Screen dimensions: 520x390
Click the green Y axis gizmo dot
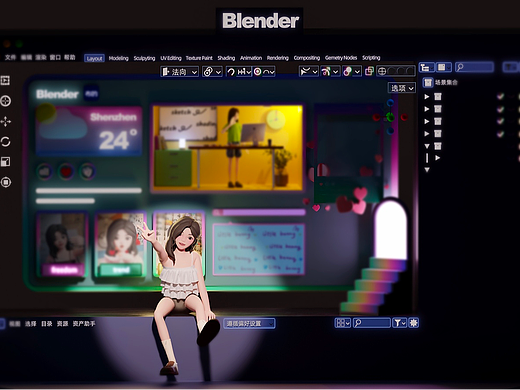390,117
